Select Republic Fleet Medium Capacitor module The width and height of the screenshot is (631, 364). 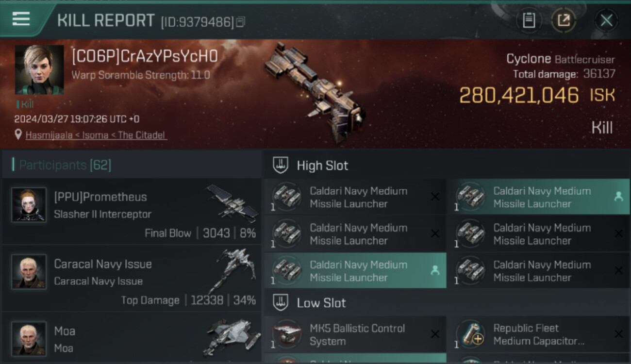tap(538, 334)
